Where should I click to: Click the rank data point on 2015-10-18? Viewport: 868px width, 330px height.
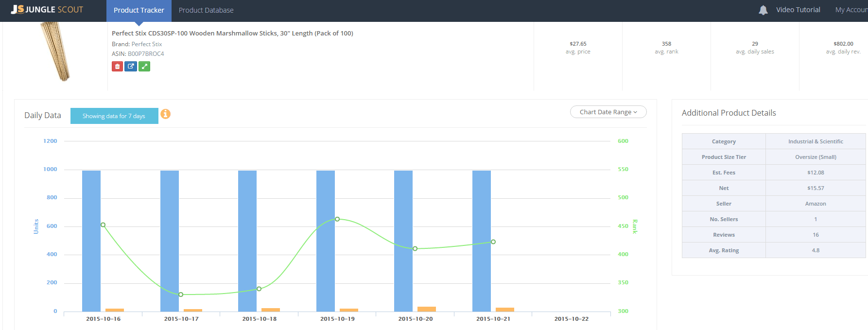click(x=259, y=289)
